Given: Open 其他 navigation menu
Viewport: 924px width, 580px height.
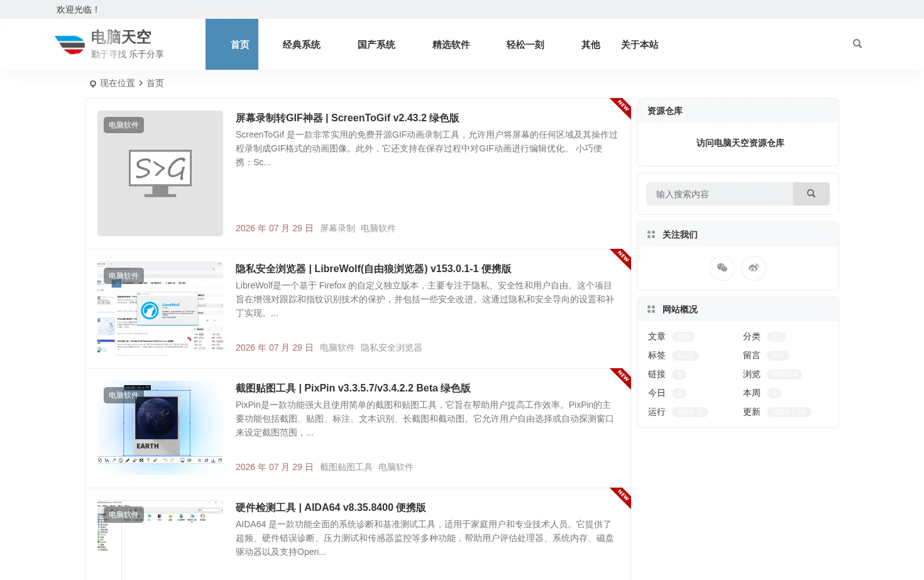Looking at the screenshot, I should [591, 45].
